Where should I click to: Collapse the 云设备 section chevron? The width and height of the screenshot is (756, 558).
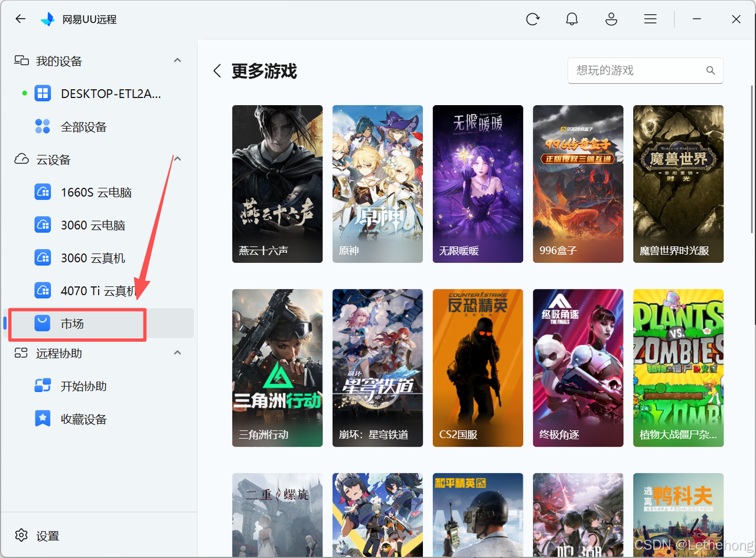(177, 159)
